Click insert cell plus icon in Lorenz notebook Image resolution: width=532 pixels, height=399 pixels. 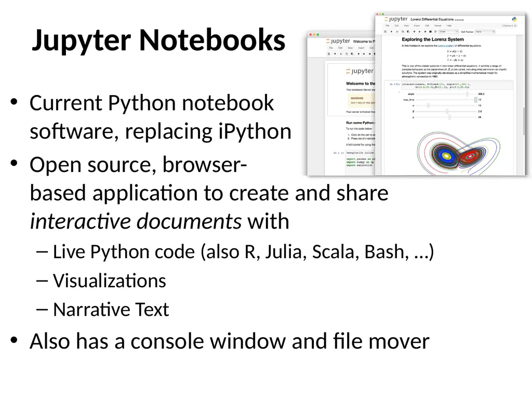click(391, 32)
